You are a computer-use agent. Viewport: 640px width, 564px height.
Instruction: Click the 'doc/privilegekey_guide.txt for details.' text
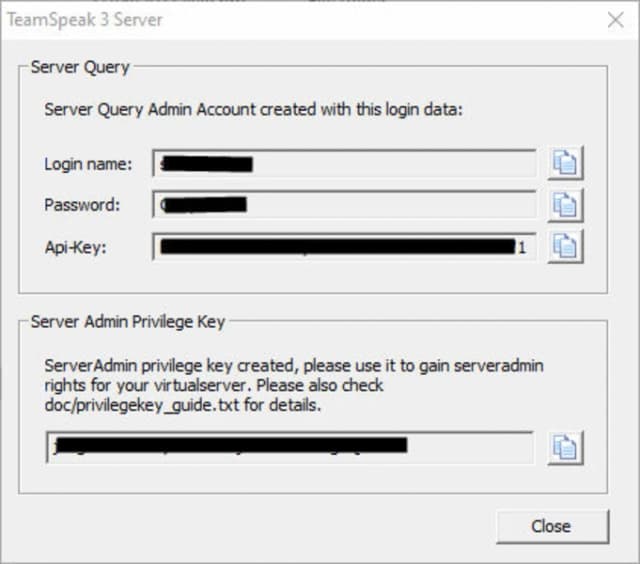[x=183, y=405]
